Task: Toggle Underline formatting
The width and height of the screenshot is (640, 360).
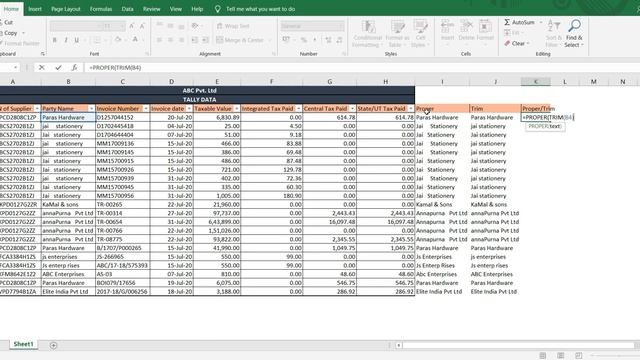Action: pos(76,40)
